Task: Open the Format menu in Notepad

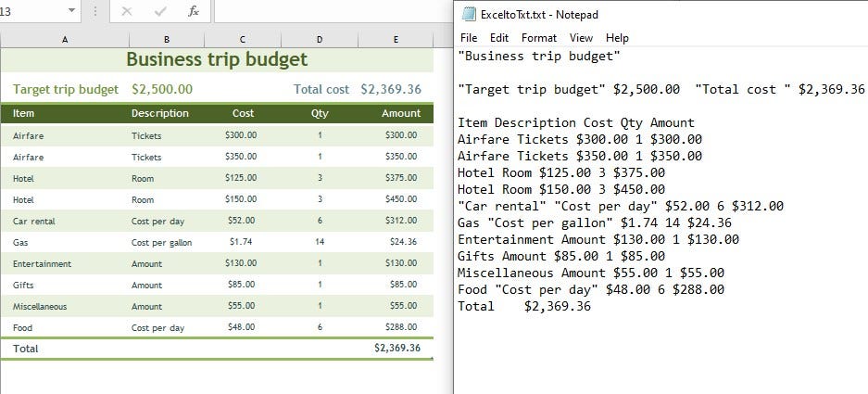Action: (x=538, y=38)
